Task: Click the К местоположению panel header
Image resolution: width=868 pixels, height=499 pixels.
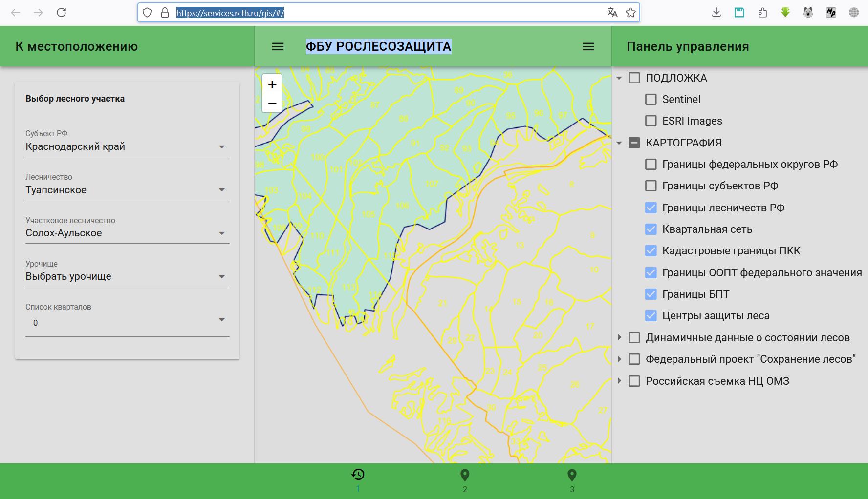Action: (x=77, y=46)
